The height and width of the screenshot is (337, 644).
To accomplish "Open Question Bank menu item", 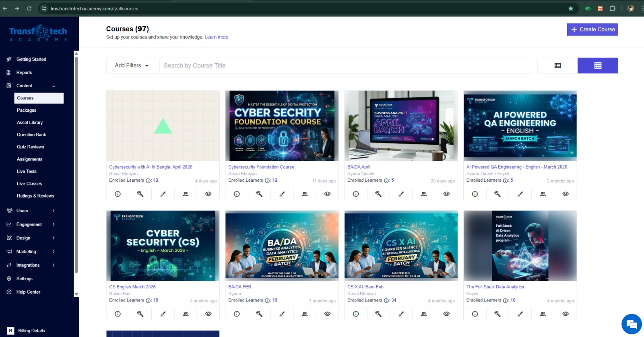I will (31, 135).
